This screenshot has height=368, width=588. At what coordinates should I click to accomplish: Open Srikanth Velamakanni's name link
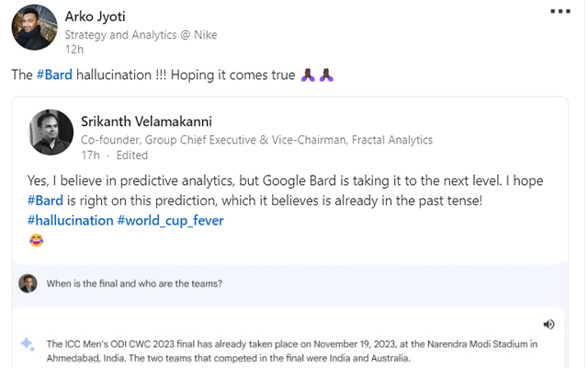coord(147,121)
